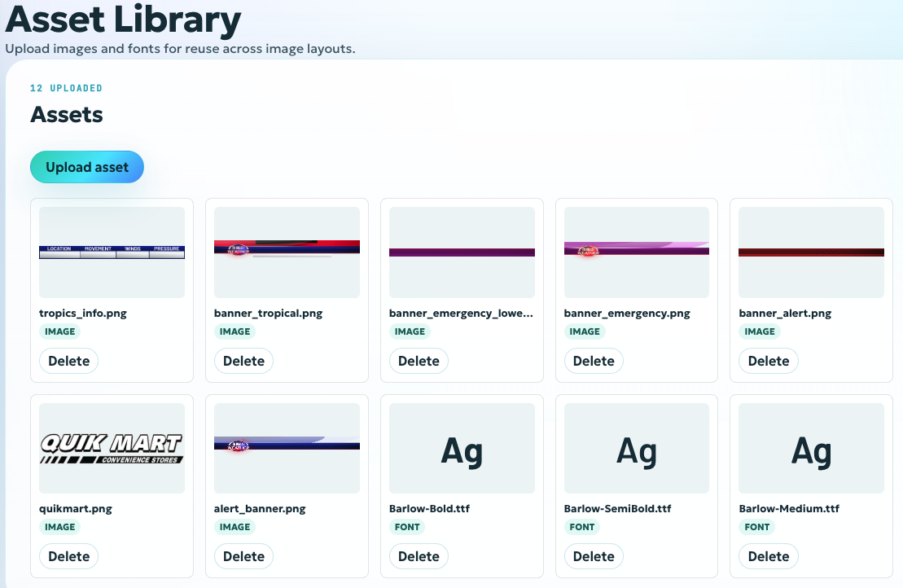Open the banner_tropical.png thumbnail
Viewport: 903px width, 588px height.
(287, 252)
